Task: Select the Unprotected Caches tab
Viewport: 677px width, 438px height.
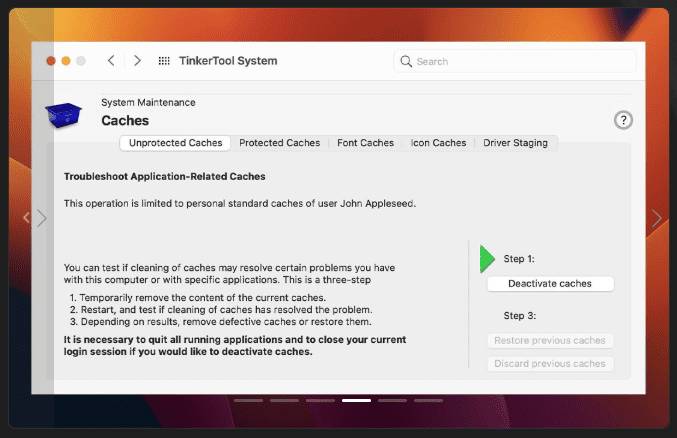Action: 175,143
